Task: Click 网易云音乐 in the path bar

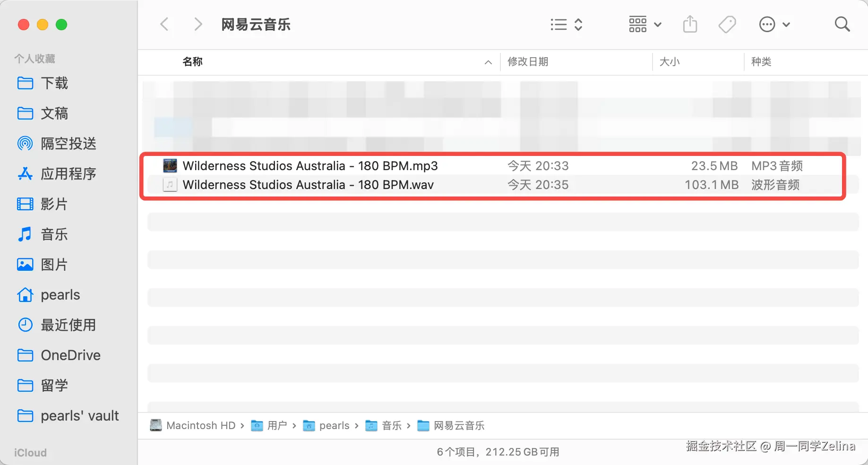Action: tap(459, 426)
